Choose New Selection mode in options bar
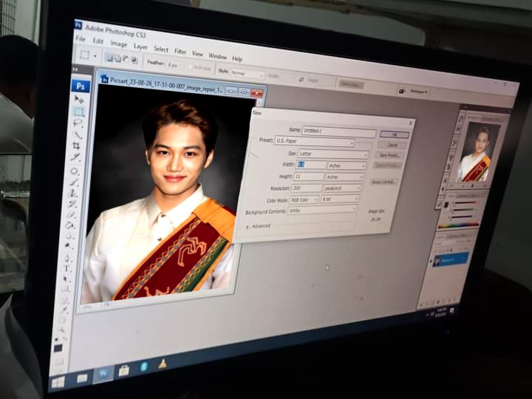The height and width of the screenshot is (399, 532). click(109, 58)
